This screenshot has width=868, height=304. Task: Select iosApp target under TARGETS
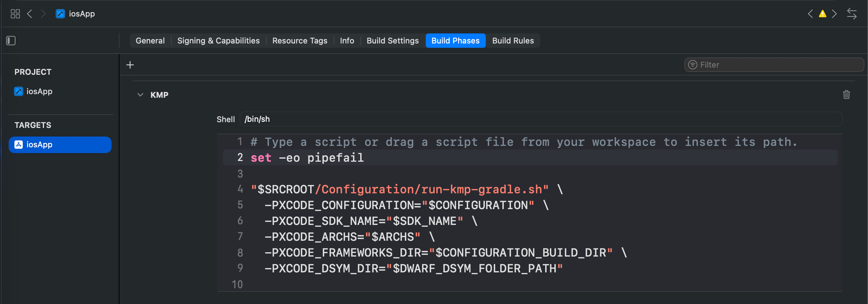60,144
